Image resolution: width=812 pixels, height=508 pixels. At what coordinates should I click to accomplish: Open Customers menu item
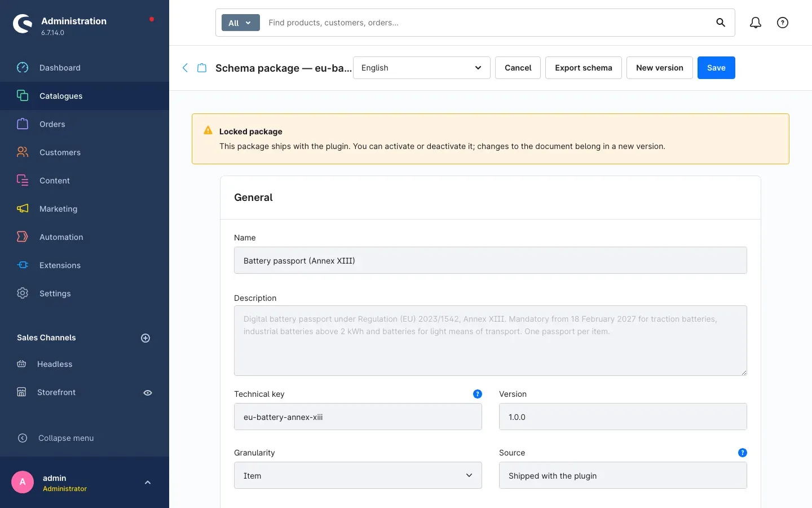(85, 152)
